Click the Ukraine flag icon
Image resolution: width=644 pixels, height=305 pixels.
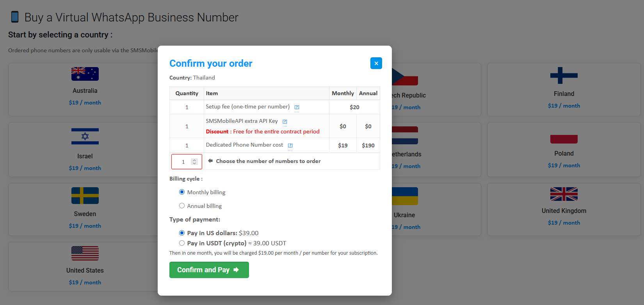tap(405, 196)
